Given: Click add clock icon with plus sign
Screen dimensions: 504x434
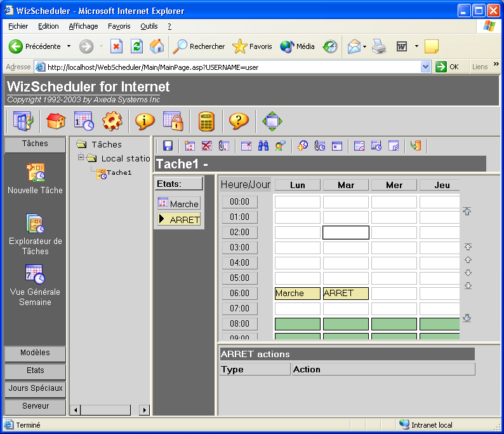Looking at the screenshot, I should tap(303, 146).
